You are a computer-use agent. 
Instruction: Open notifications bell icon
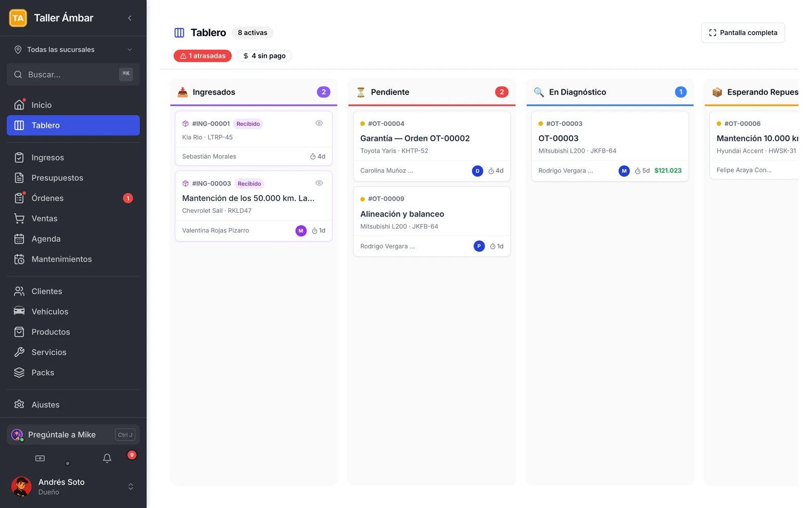click(x=107, y=458)
